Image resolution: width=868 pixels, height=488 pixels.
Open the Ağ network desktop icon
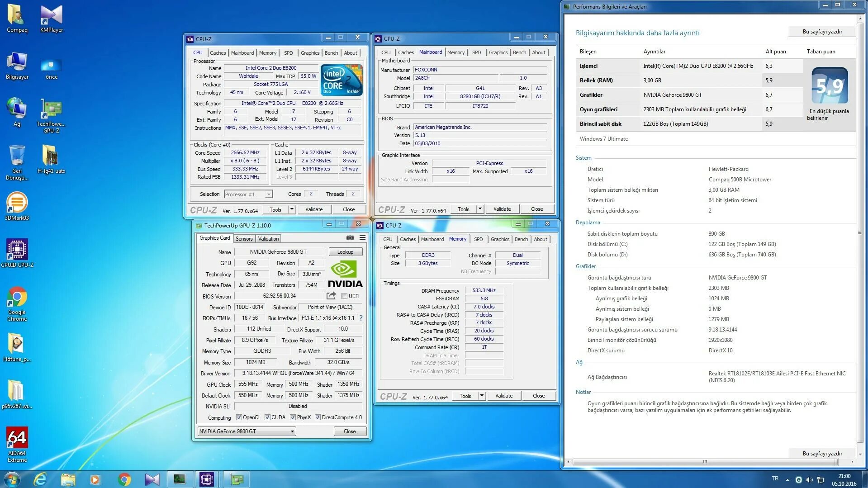(x=17, y=112)
